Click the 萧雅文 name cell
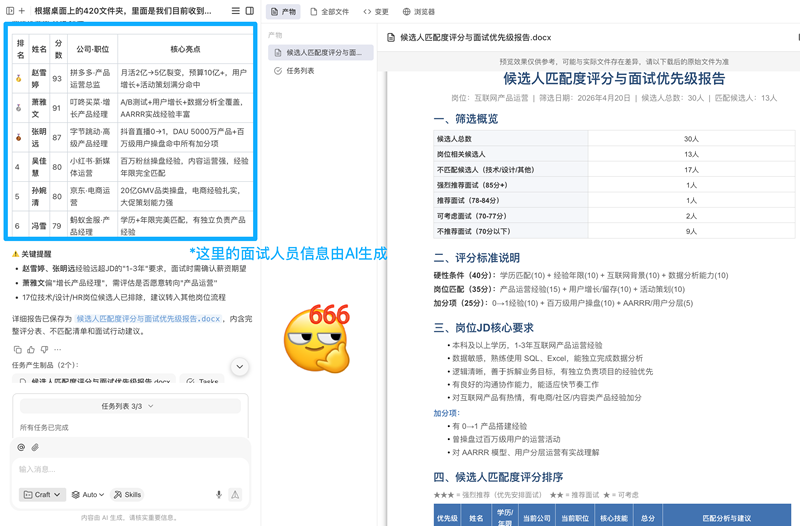Viewport: 800px width, 526px height. 39,108
